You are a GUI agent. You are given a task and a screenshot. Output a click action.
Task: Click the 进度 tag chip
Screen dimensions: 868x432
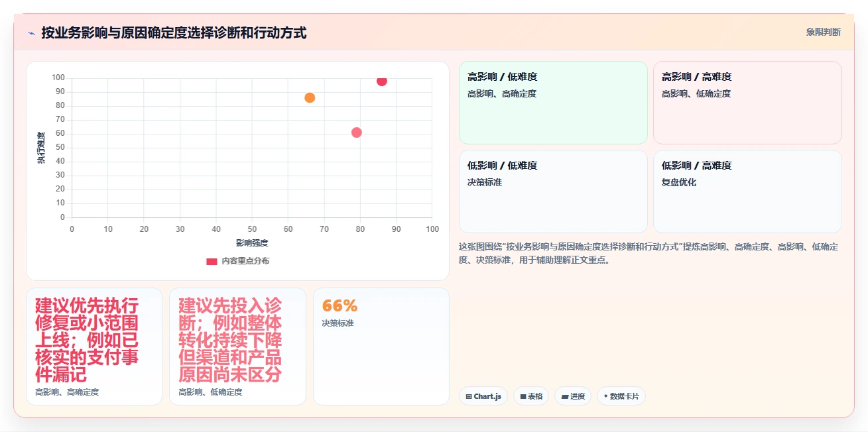(x=573, y=396)
